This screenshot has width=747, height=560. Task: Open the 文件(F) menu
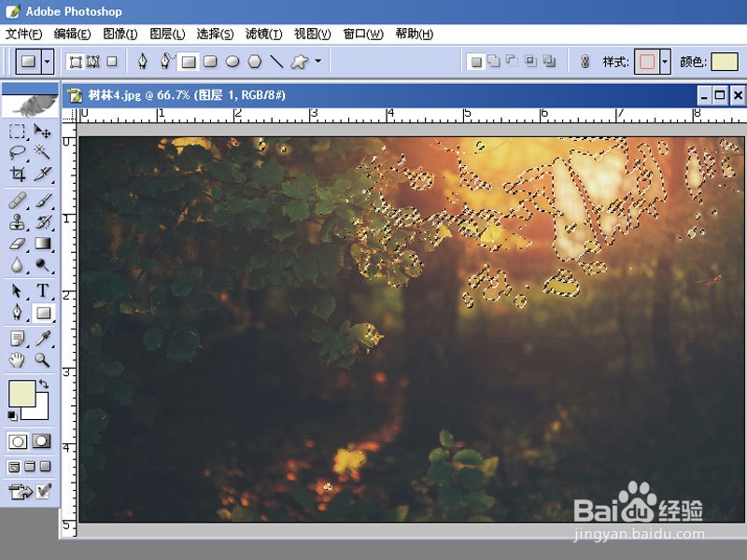[24, 34]
